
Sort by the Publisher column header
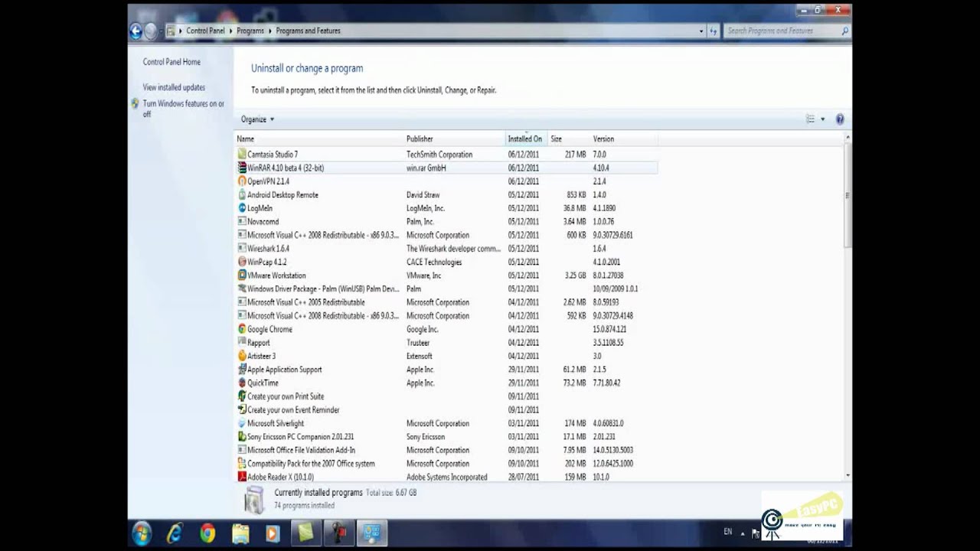tap(455, 139)
